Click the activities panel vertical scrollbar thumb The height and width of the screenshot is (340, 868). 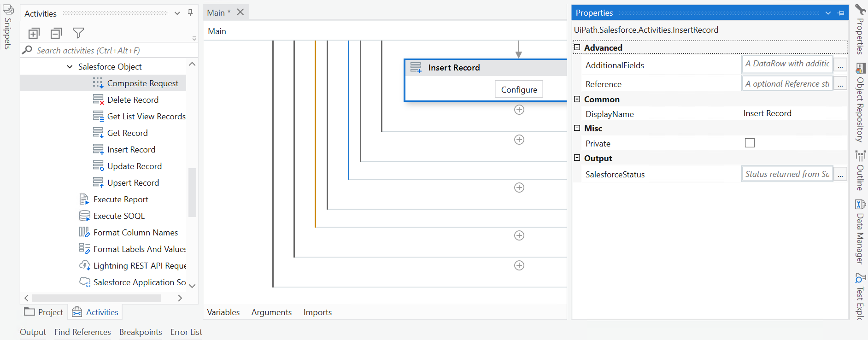point(192,192)
